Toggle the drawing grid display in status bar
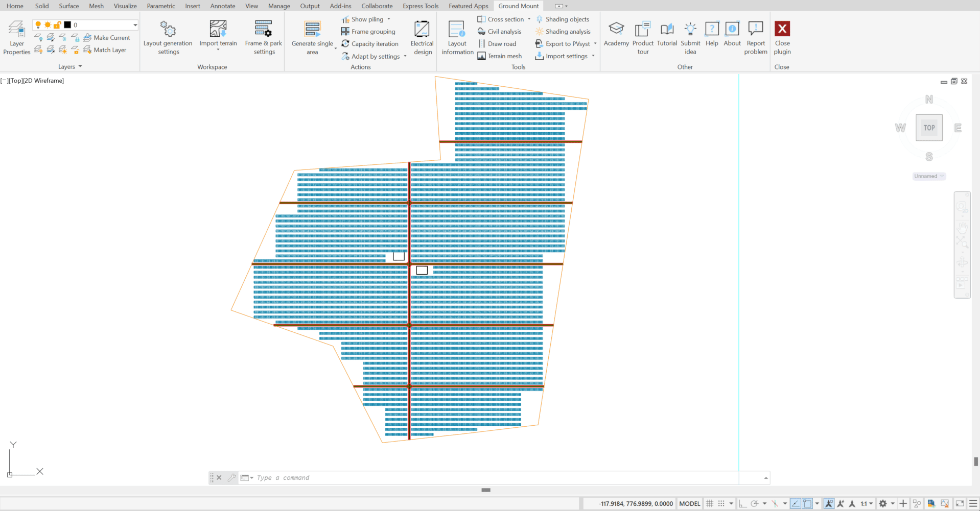 [710, 504]
